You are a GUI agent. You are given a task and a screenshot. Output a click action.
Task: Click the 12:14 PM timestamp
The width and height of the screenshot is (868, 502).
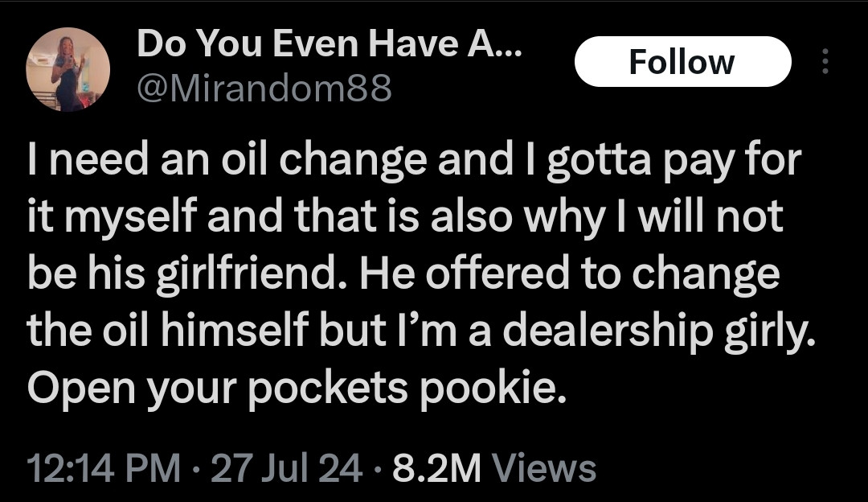(103, 467)
